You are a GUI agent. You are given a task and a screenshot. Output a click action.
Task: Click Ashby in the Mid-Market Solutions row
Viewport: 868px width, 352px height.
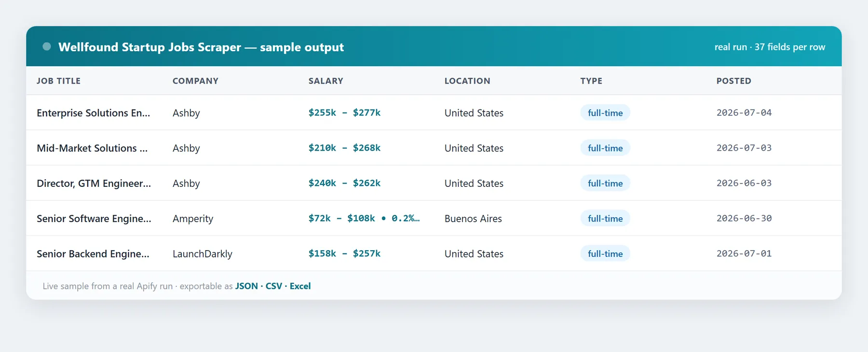186,148
